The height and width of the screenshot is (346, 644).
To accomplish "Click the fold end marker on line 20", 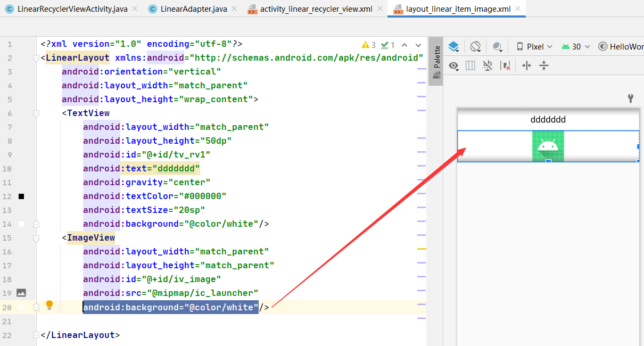I will pyautogui.click(x=36, y=307).
